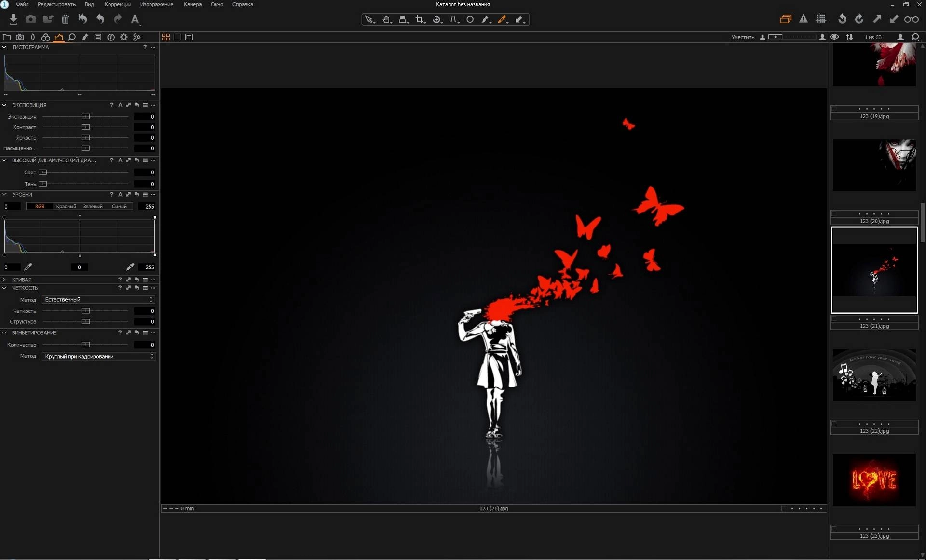Select the LOVE fire thumbnail 123 (23).jpg
The width and height of the screenshot is (926, 560).
click(x=874, y=480)
